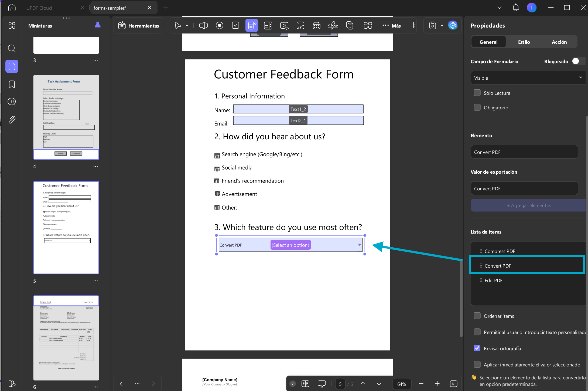Image resolution: width=588 pixels, height=391 pixels.
Task: Select the list box form tool
Action: (x=268, y=26)
